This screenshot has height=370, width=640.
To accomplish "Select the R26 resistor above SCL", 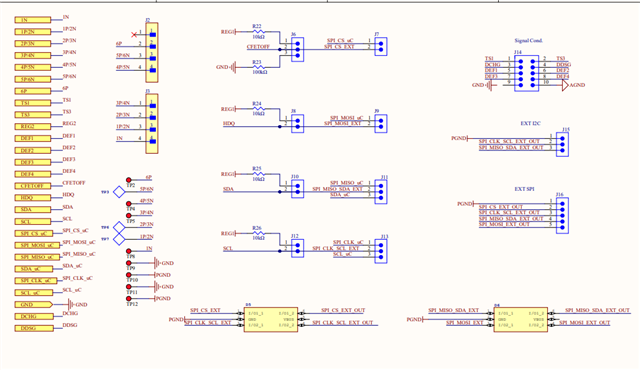I will (x=259, y=233).
